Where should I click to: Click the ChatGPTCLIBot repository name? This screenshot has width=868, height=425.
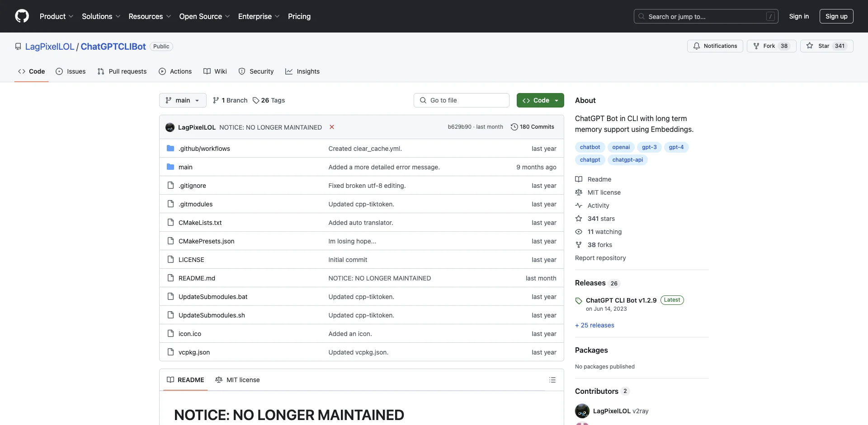pos(113,47)
